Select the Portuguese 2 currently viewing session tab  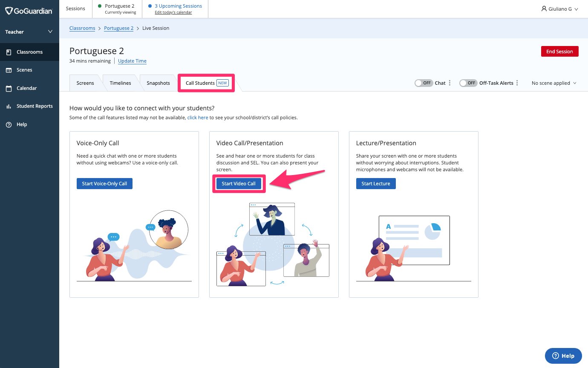[x=116, y=9]
